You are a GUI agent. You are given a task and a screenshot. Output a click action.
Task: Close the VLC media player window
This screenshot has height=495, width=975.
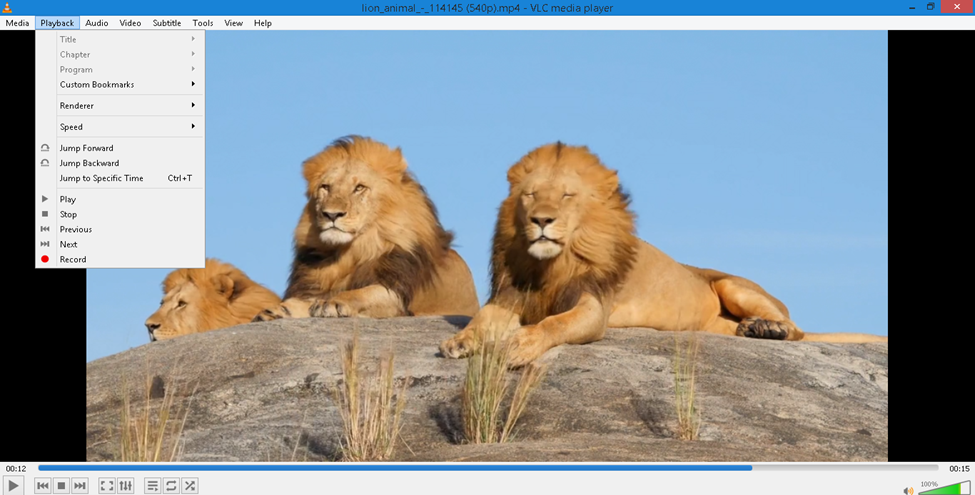coord(958,7)
